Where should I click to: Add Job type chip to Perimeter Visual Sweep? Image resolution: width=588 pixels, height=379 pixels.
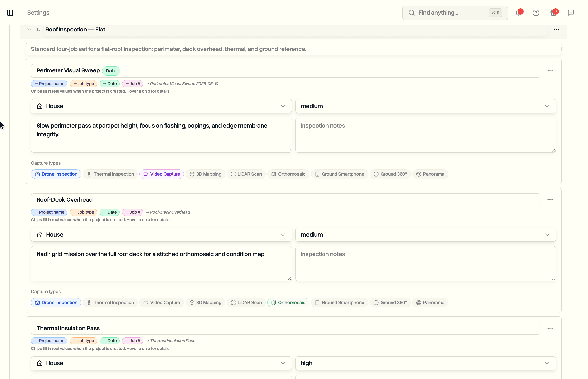83,84
